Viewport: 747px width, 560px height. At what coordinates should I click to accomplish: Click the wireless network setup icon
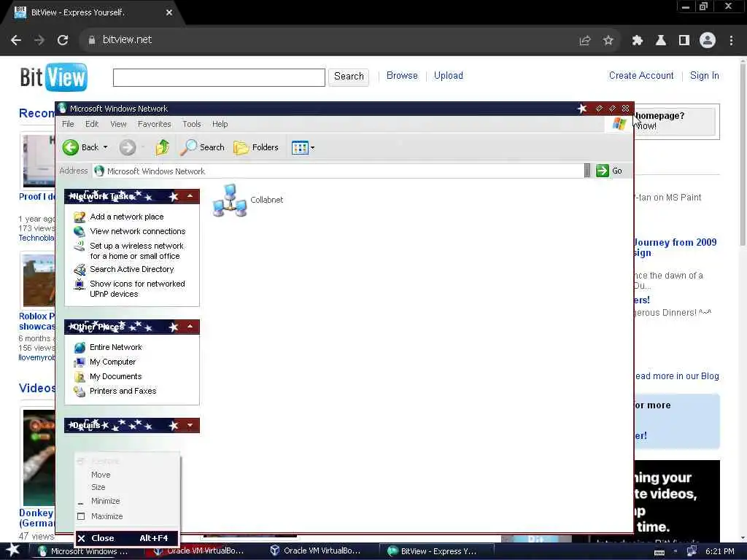[x=80, y=246]
